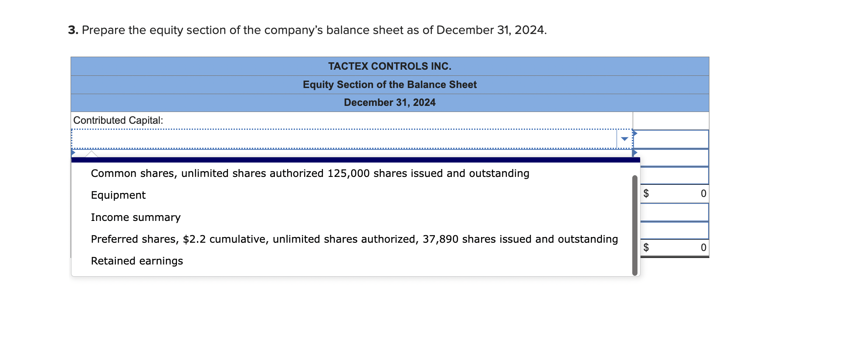Image resolution: width=868 pixels, height=339 pixels.
Task: Click the Contributed Capital: label cell
Action: [x=118, y=120]
